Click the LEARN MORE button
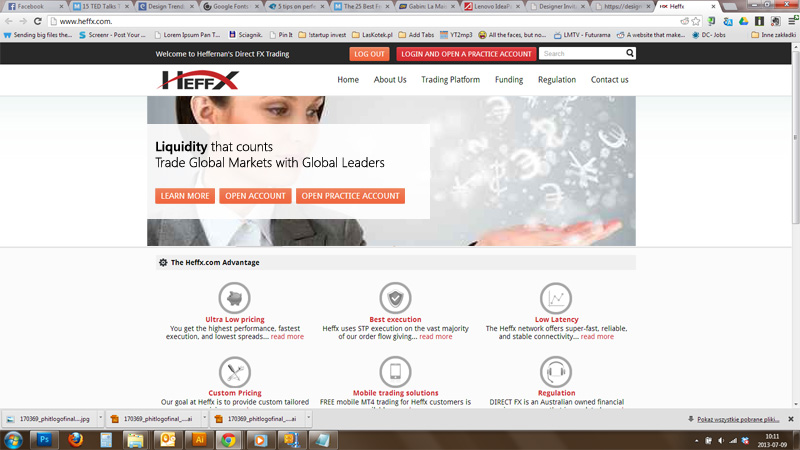 tap(185, 196)
